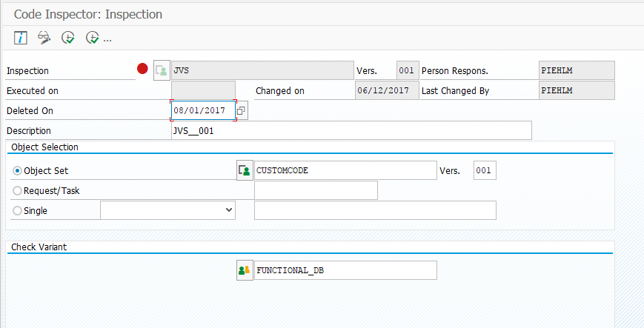The image size is (644, 328).
Task: Click the Inspection Vers. field 001
Action: coord(408,70)
